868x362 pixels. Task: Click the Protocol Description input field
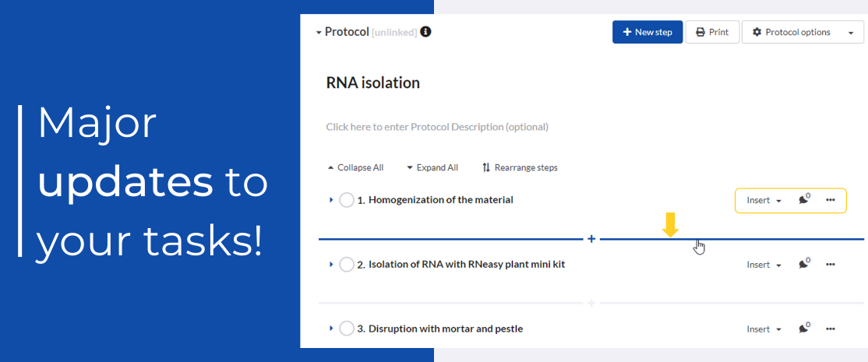(x=437, y=127)
